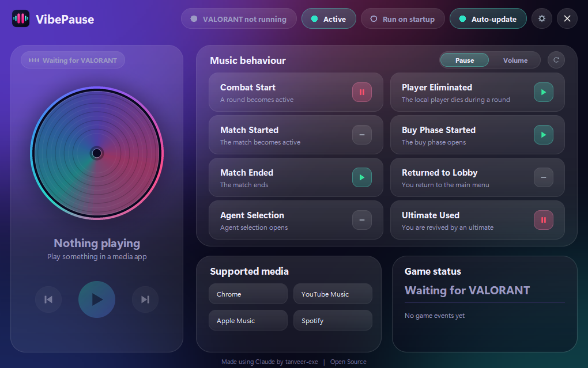Viewport: 588px width, 368px height.
Task: Change Match Started action dash icon
Action: (x=362, y=135)
